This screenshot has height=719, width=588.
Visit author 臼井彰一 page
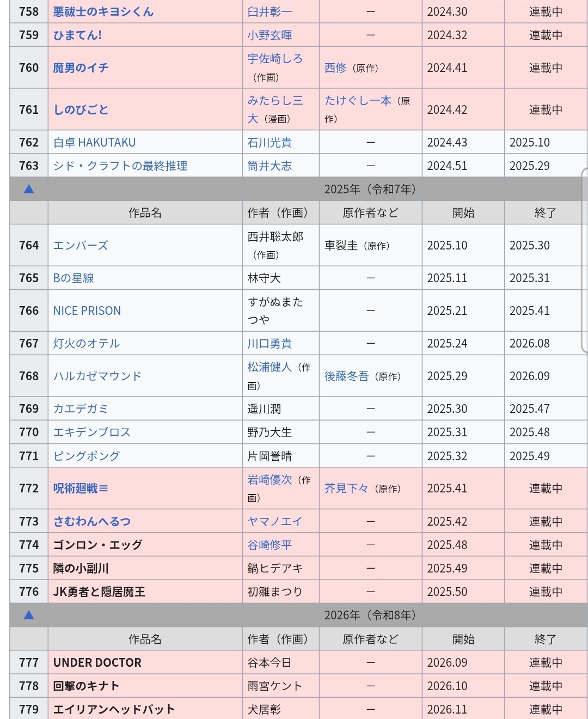[x=269, y=12]
